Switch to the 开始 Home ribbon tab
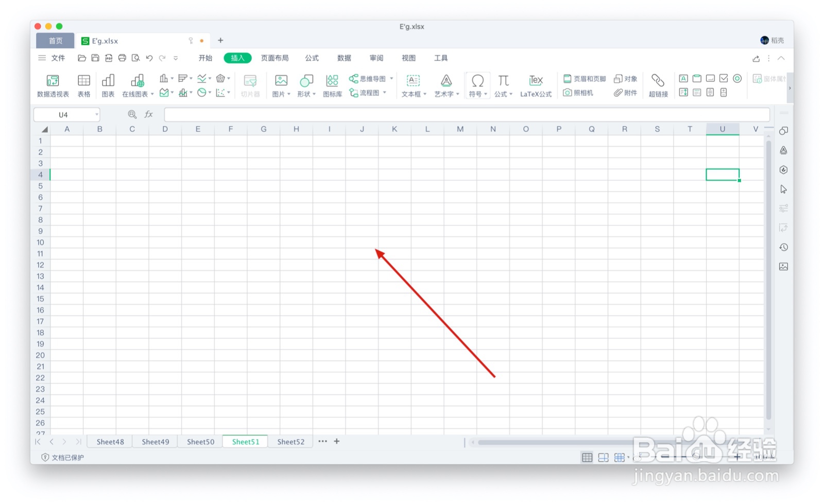The width and height of the screenshot is (824, 504). pos(205,58)
